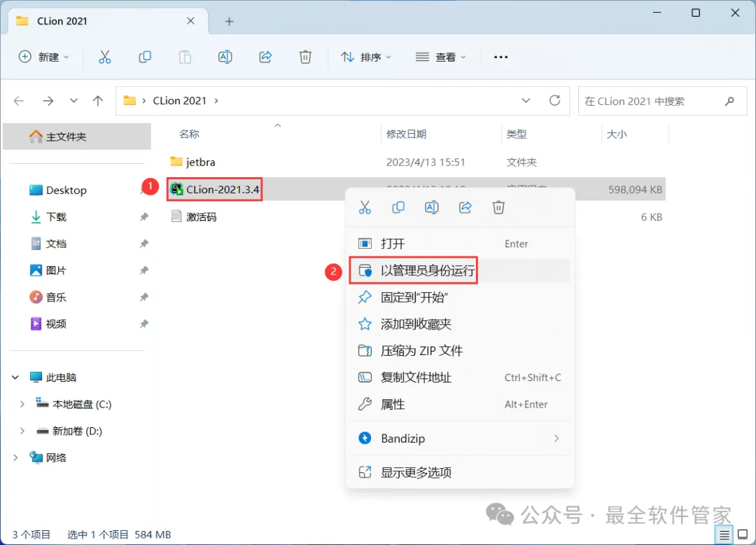Click Share icon in the context menu

pyautogui.click(x=465, y=207)
